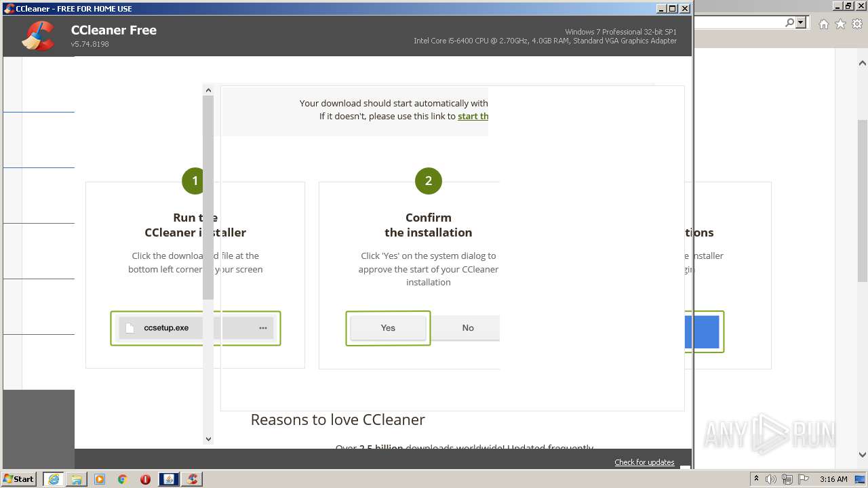Open volume control in system tray
Screen dimensions: 868x488
(771, 479)
